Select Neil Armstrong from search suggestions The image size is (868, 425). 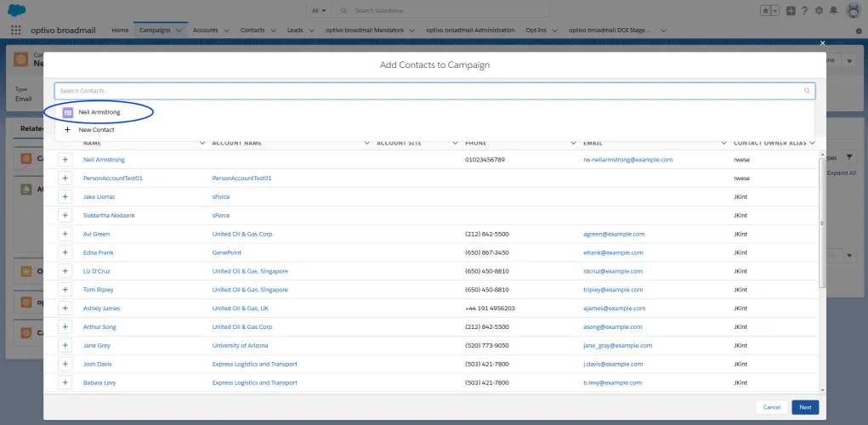[99, 112]
